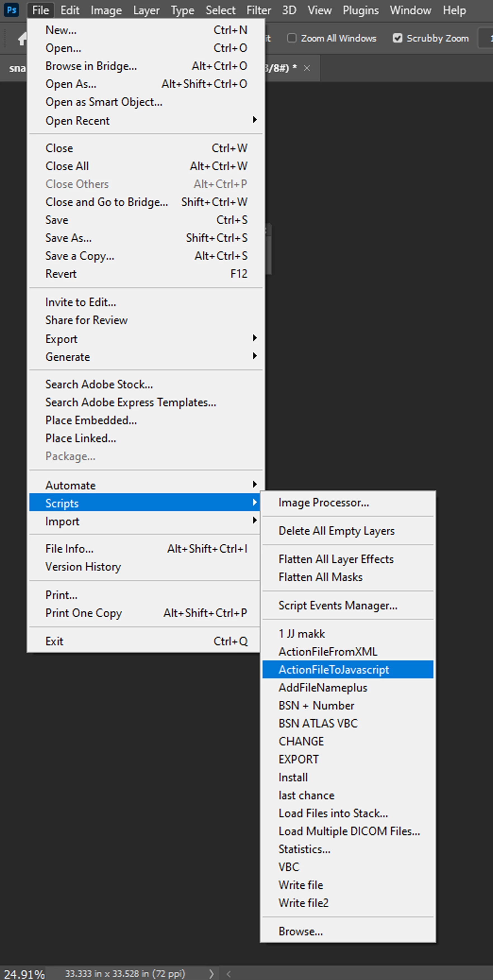This screenshot has width=493, height=980.
Task: Run the BSN ATLAS VBC script
Action: coord(348,723)
